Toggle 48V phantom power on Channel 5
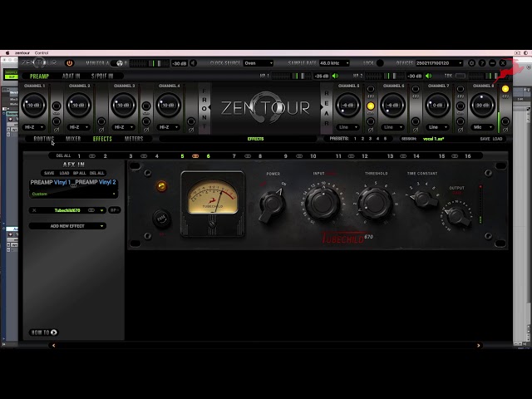 click(x=371, y=89)
